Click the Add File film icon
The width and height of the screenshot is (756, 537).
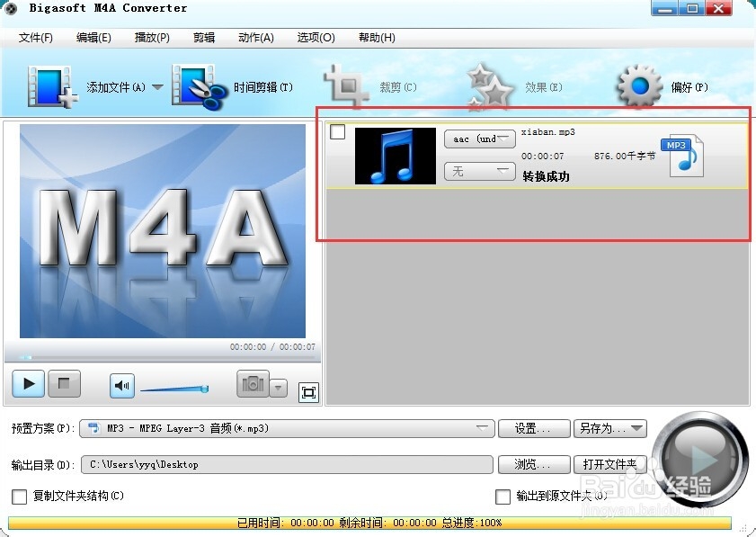click(x=52, y=87)
